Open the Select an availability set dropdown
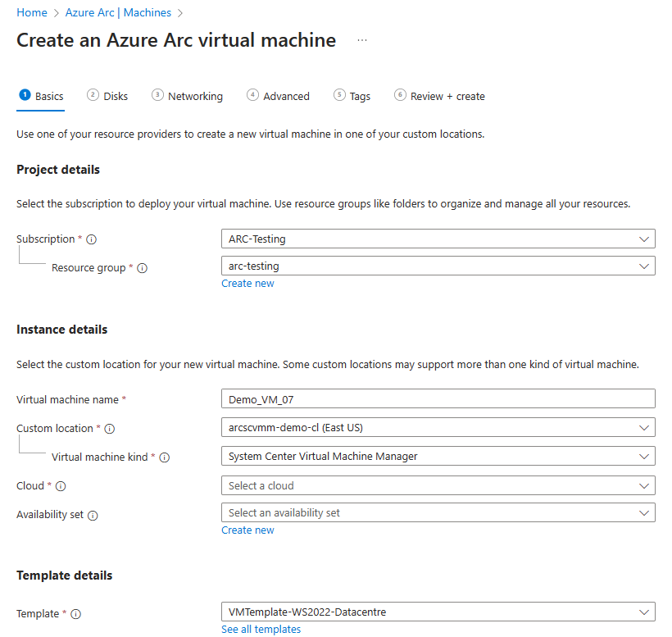This screenshot has height=637, width=672. tap(438, 512)
